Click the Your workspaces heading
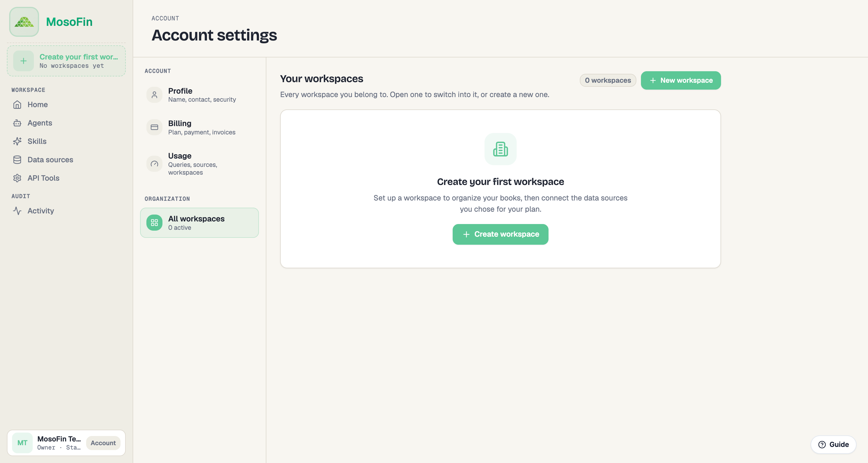 (x=321, y=79)
